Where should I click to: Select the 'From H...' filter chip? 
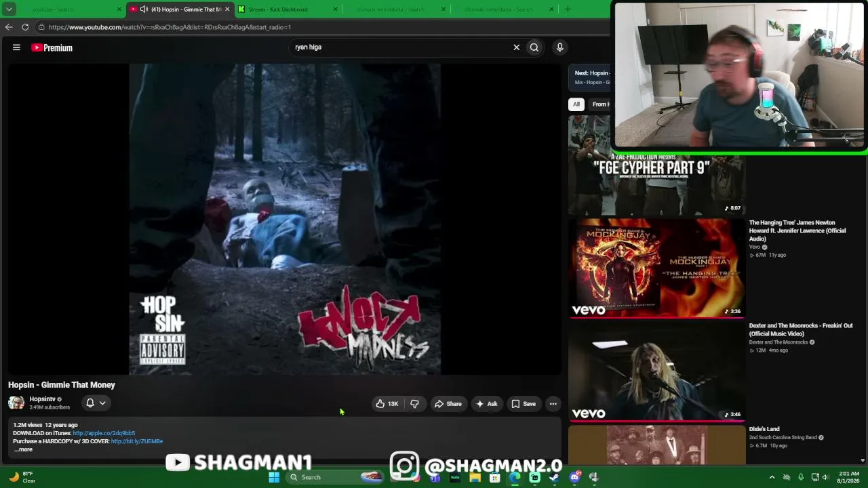(601, 104)
